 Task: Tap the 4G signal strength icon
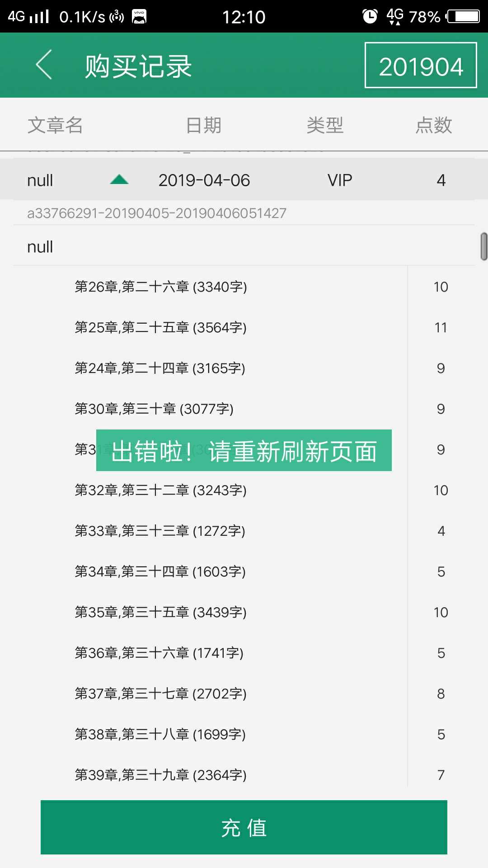29,17
